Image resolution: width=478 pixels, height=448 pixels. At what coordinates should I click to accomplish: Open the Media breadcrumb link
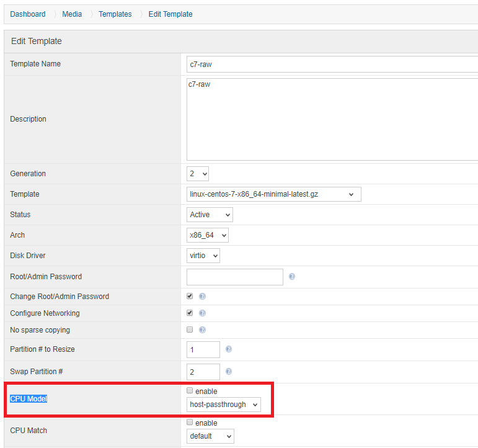72,14
